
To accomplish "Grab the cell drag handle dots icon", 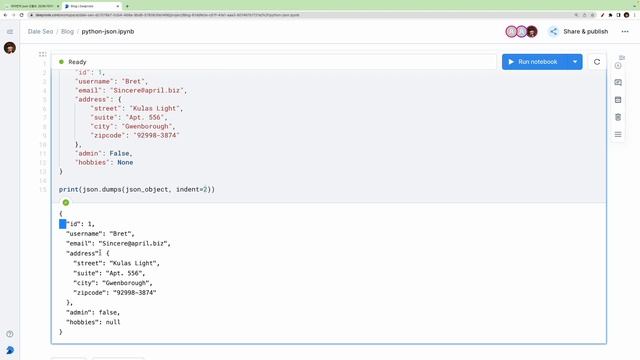I will (x=42, y=54).
